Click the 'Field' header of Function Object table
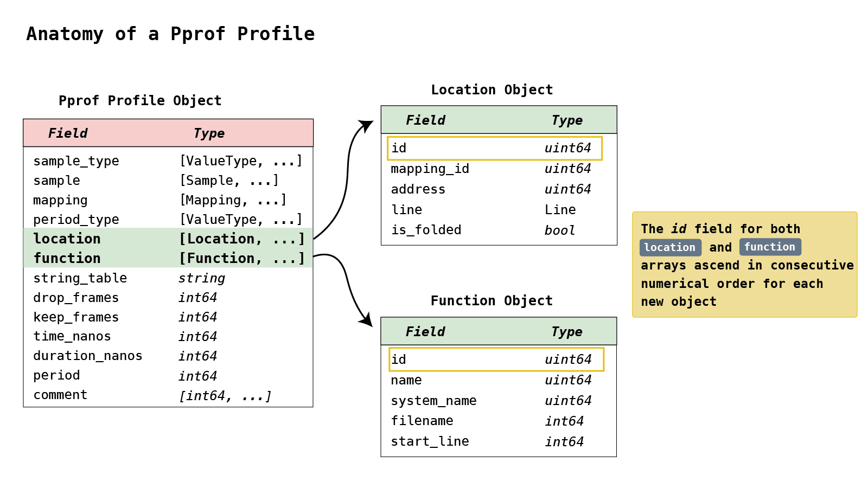The width and height of the screenshot is (868, 488). point(425,332)
